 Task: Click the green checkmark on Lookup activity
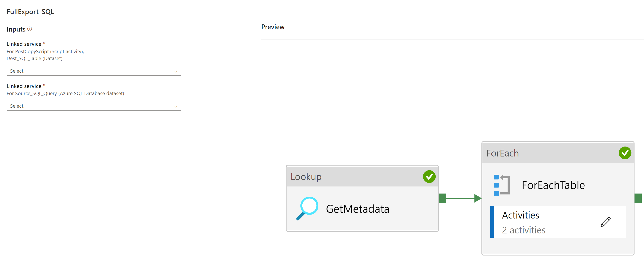click(429, 177)
